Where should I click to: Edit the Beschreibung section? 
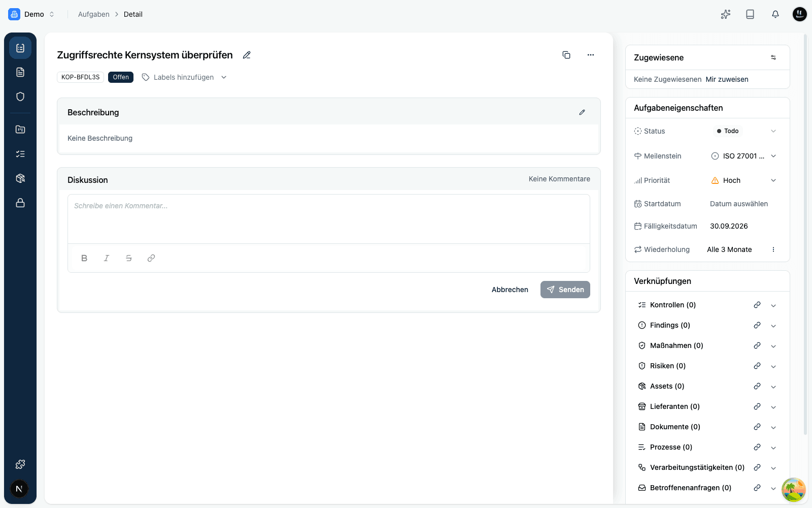(x=582, y=112)
